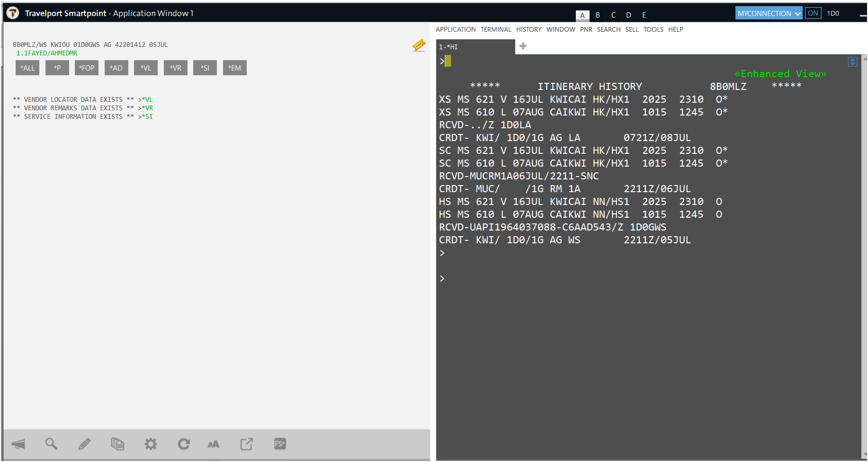Click the *EM button
Image resolution: width=868 pixels, height=462 pixels.
(x=235, y=68)
